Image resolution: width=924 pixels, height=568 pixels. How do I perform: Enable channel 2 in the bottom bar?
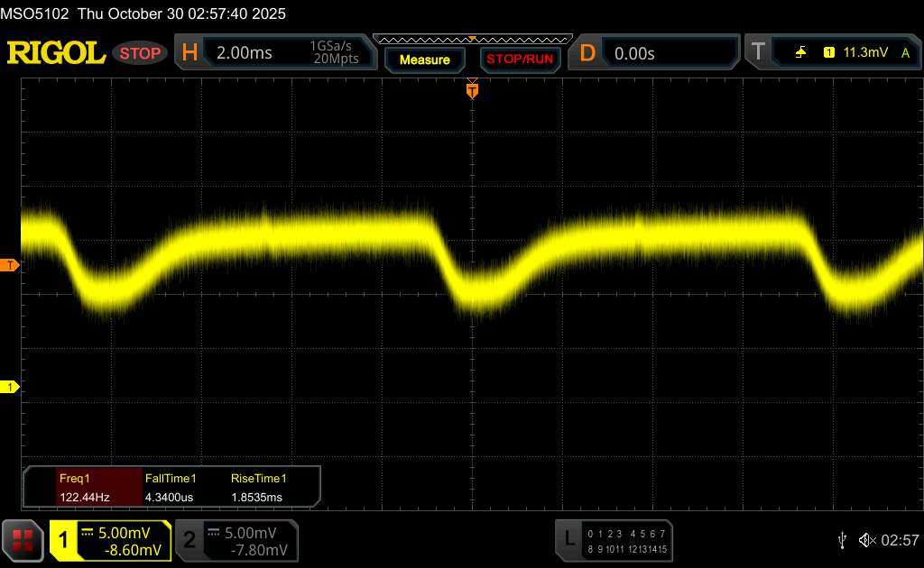pos(235,540)
